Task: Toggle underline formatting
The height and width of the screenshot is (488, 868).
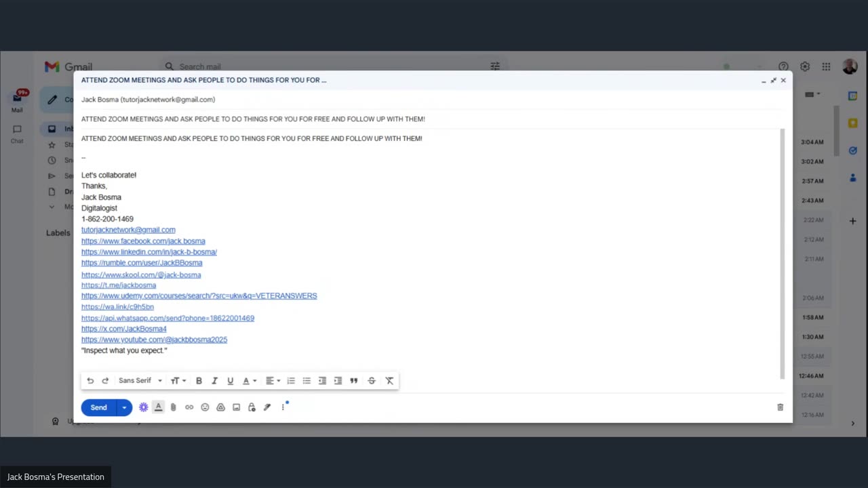Action: (x=230, y=381)
